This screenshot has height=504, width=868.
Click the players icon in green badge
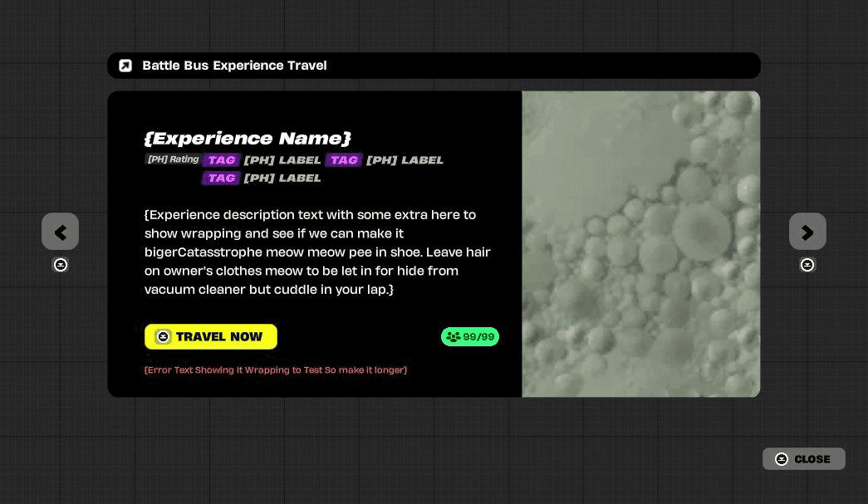coord(453,336)
